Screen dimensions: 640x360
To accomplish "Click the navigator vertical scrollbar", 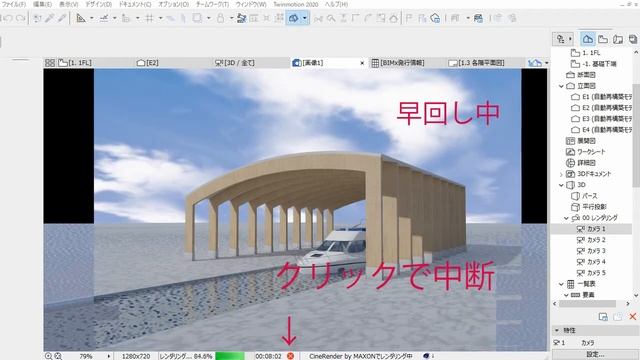I will [x=636, y=135].
